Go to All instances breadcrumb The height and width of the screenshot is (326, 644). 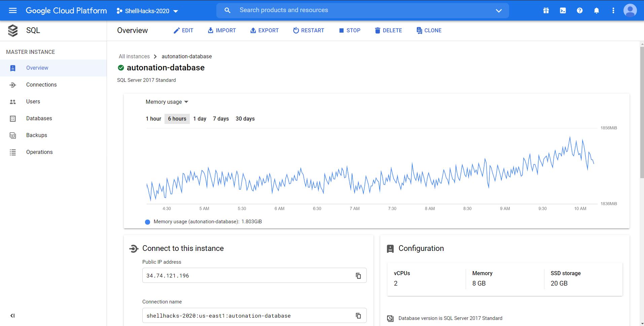pyautogui.click(x=134, y=57)
